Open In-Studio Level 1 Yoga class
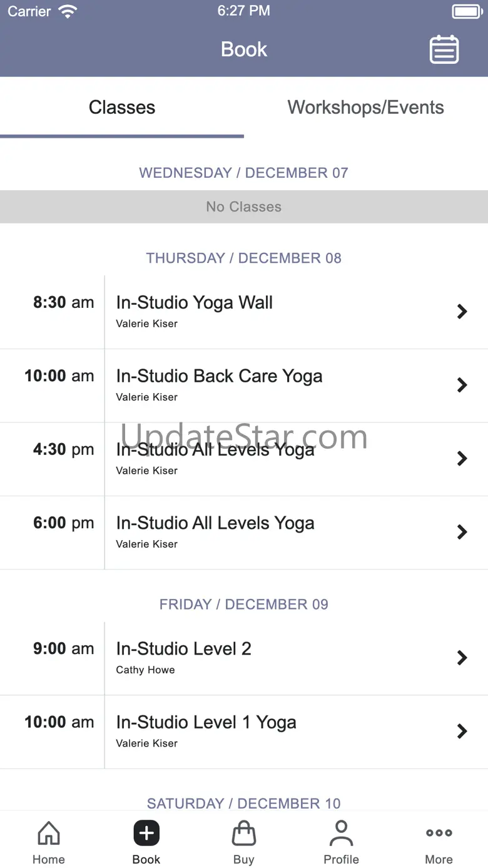This screenshot has height=868, width=488. [x=206, y=723]
